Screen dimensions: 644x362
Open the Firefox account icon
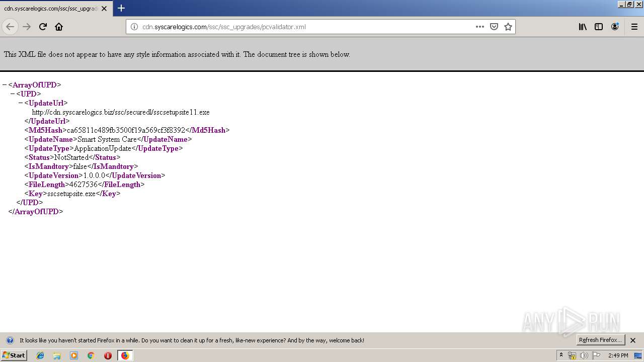pos(615,27)
